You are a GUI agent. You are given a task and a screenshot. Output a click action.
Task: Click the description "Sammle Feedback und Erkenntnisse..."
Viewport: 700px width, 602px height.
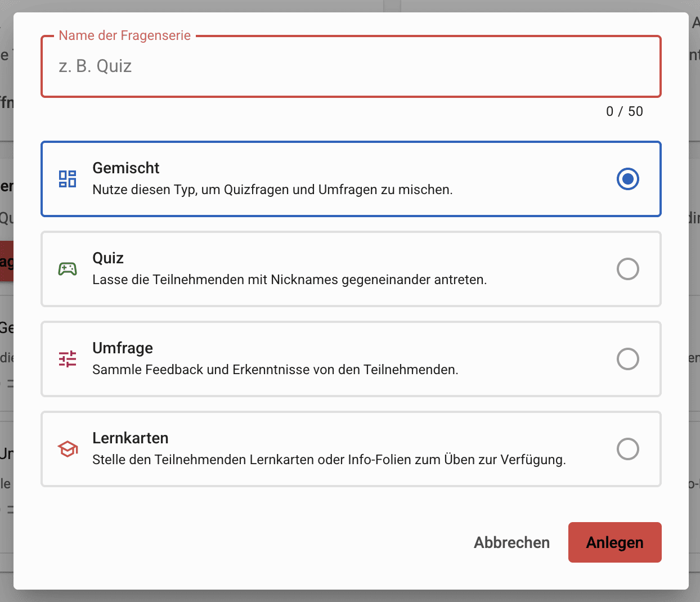(275, 370)
